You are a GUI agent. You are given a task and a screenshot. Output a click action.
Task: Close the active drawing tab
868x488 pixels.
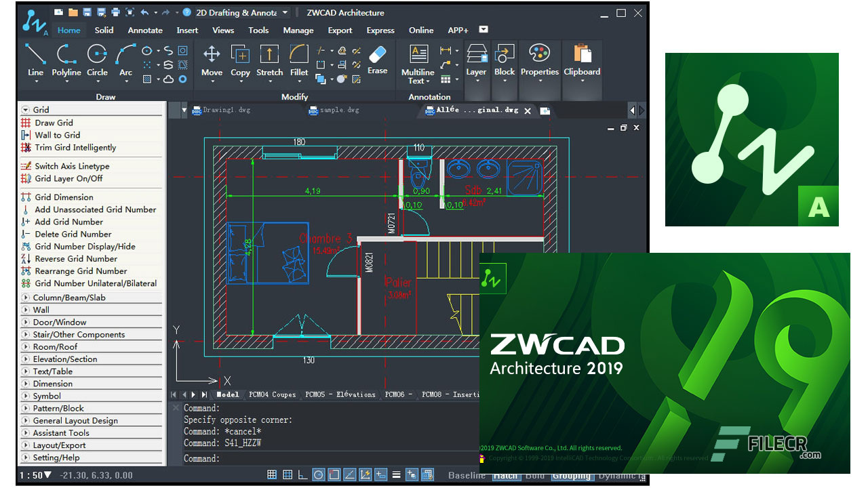coord(528,110)
